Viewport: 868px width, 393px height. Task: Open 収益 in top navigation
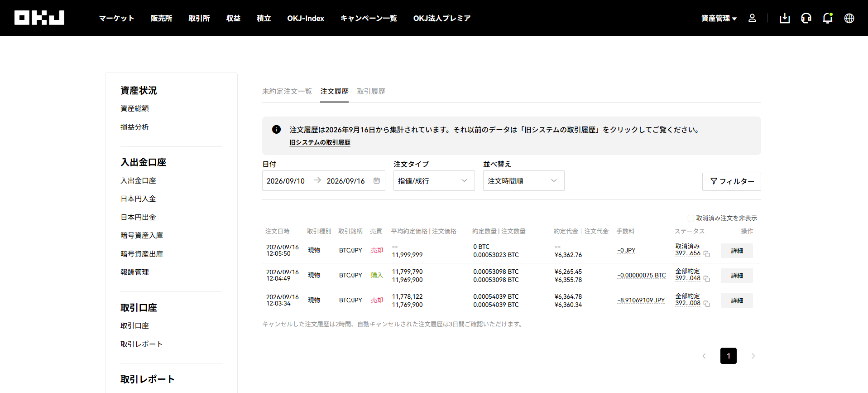(233, 18)
